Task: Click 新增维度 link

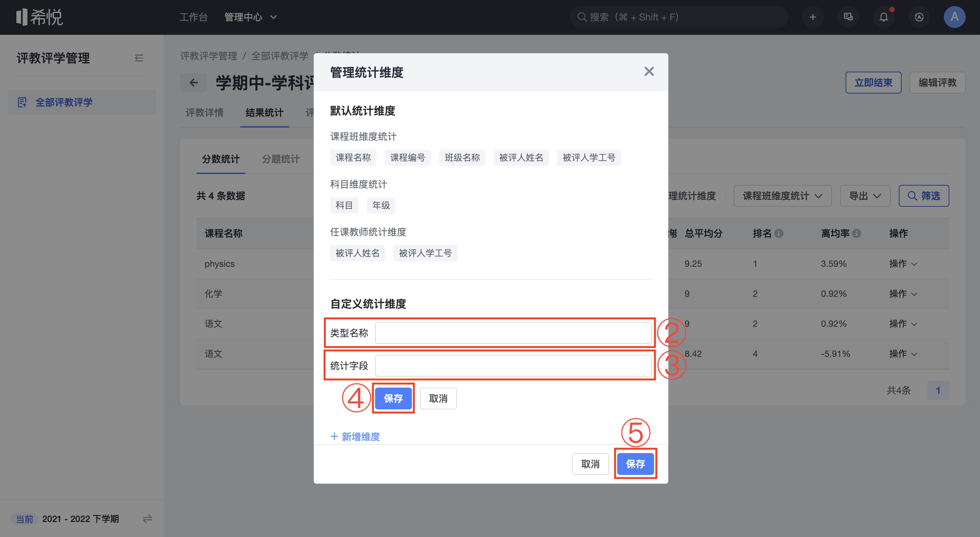Action: click(355, 437)
